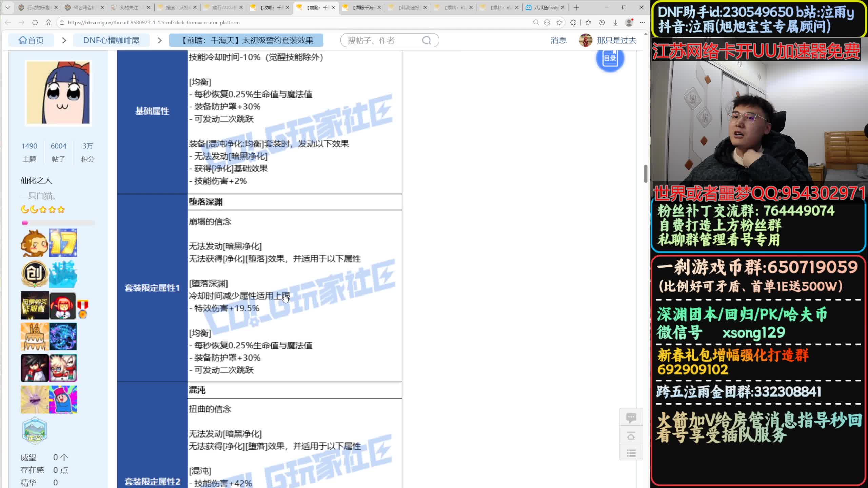The width and height of the screenshot is (868, 488).
Task: Go to 首页 home breadcrumb link
Action: [x=31, y=41]
